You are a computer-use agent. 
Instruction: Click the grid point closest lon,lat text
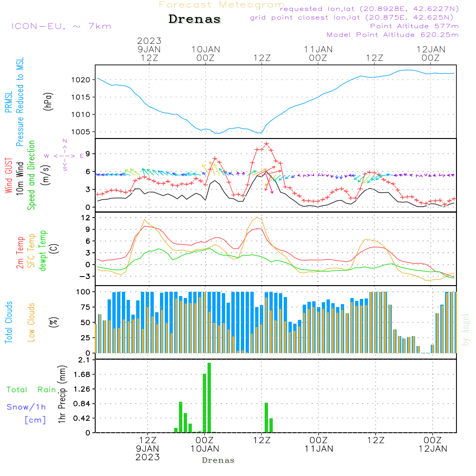tap(352, 18)
